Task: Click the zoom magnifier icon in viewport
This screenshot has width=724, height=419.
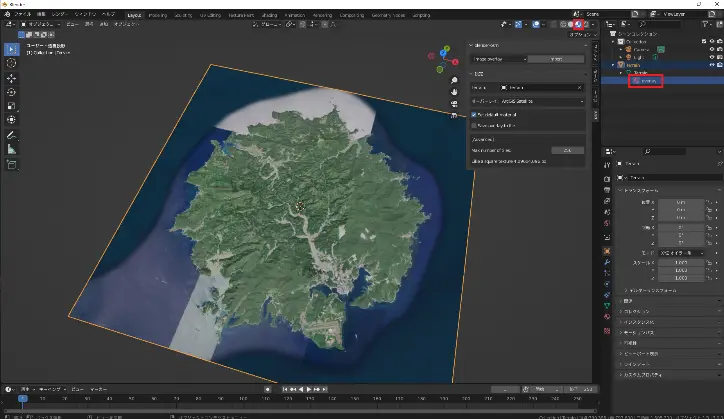Action: coord(454,79)
